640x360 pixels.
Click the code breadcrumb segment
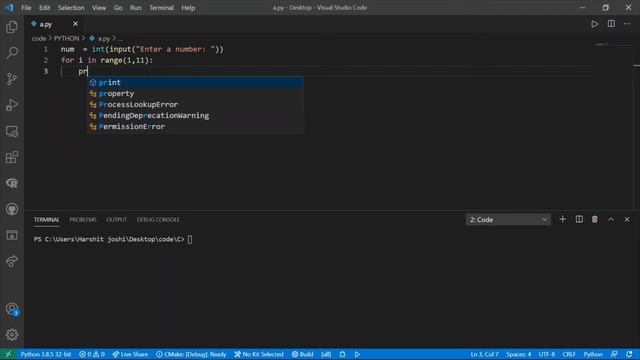point(39,38)
